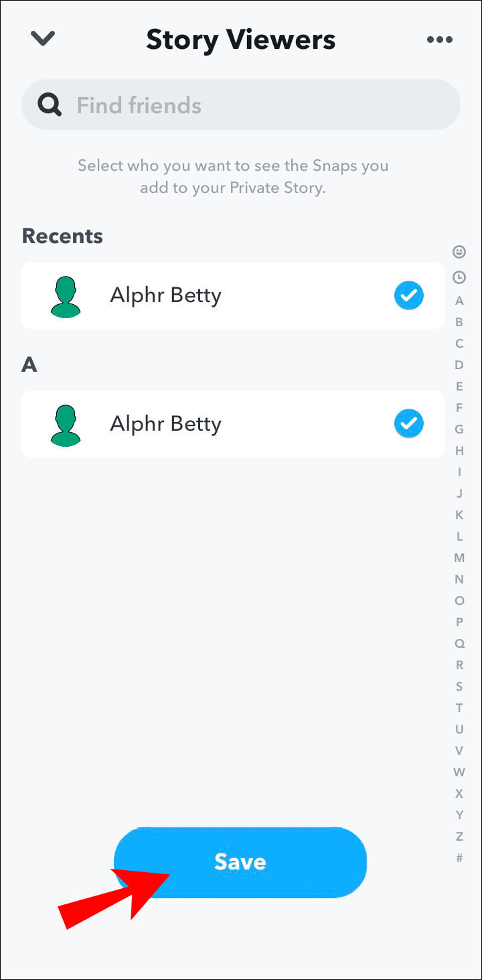Image resolution: width=482 pixels, height=980 pixels.
Task: Select the Alphr Betty name under A
Action: click(x=165, y=424)
